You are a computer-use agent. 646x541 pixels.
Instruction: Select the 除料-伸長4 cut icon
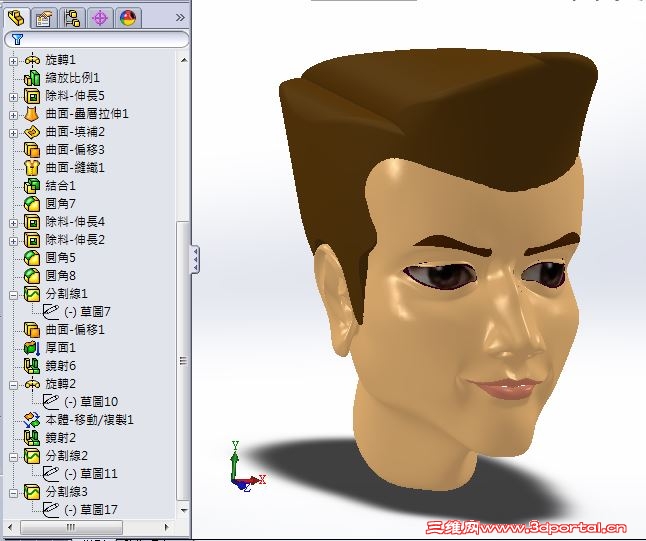(32, 222)
